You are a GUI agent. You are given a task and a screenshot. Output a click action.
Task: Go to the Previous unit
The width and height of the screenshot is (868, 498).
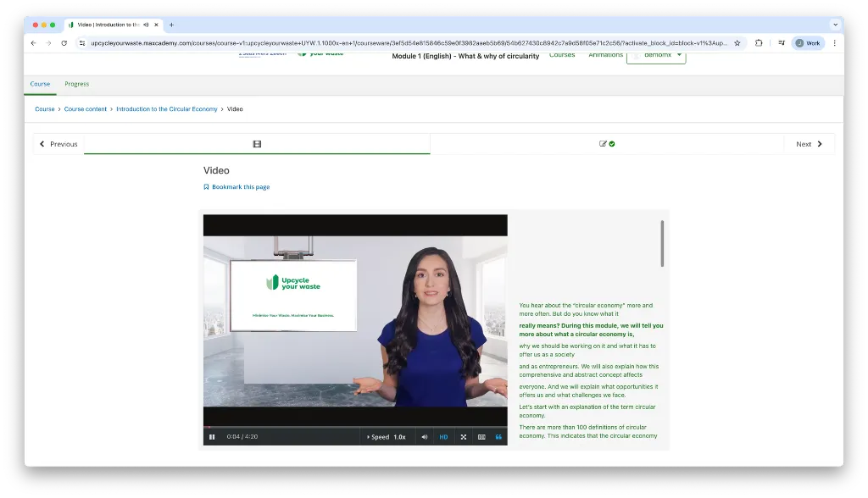click(58, 144)
